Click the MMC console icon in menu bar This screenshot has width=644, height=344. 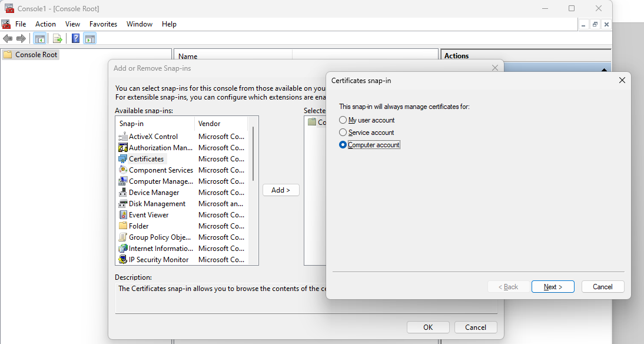tap(6, 24)
